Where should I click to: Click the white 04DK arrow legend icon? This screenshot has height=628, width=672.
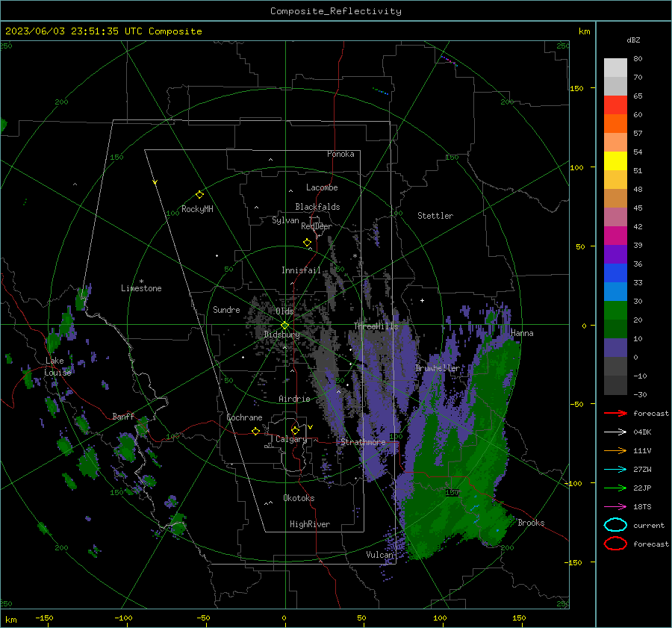tap(615, 432)
